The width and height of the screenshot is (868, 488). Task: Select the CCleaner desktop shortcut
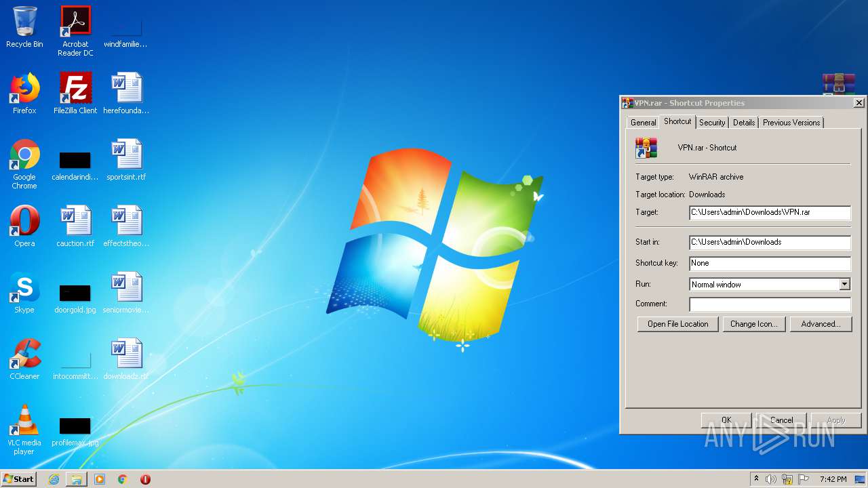pyautogui.click(x=24, y=359)
